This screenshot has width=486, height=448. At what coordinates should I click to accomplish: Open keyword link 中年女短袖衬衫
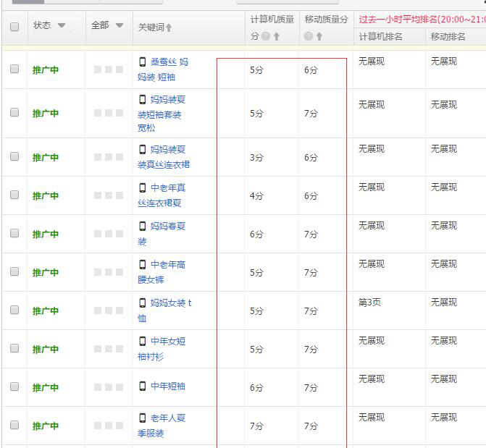click(162, 349)
